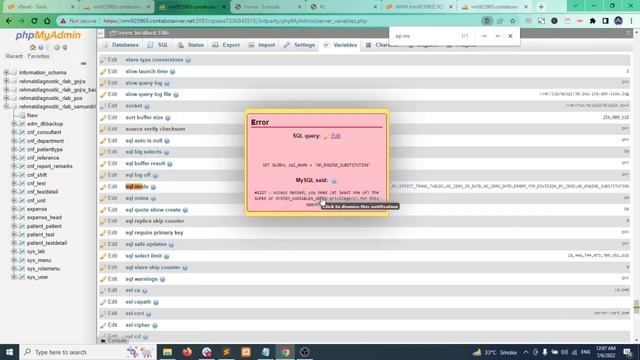Open new browser tab with plus

click(x=541, y=7)
